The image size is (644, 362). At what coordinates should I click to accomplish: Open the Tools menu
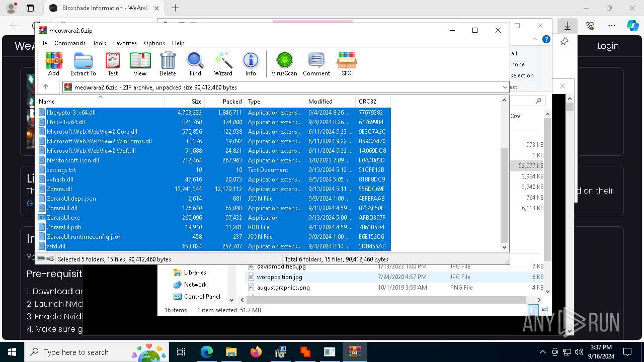tap(99, 43)
